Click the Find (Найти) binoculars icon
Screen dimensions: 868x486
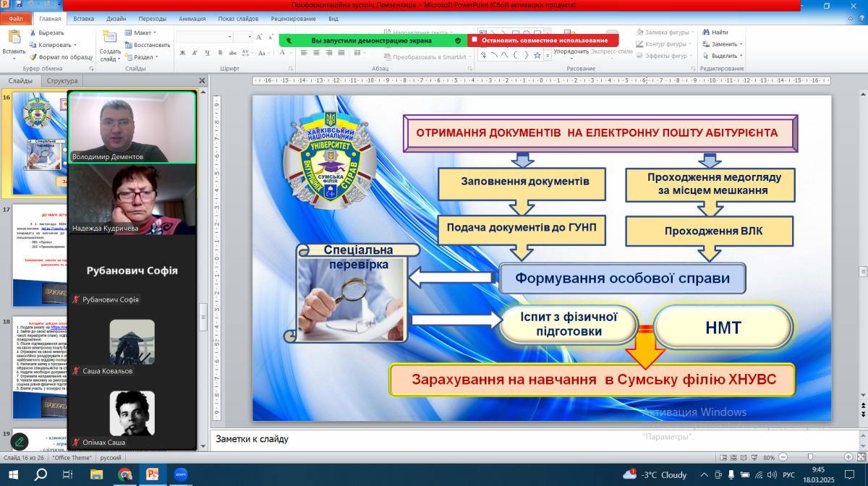(x=705, y=33)
